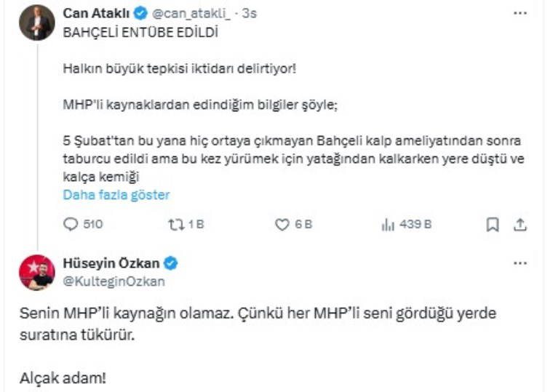Click Hüseyin Özkan's profile avatar

pos(36,272)
